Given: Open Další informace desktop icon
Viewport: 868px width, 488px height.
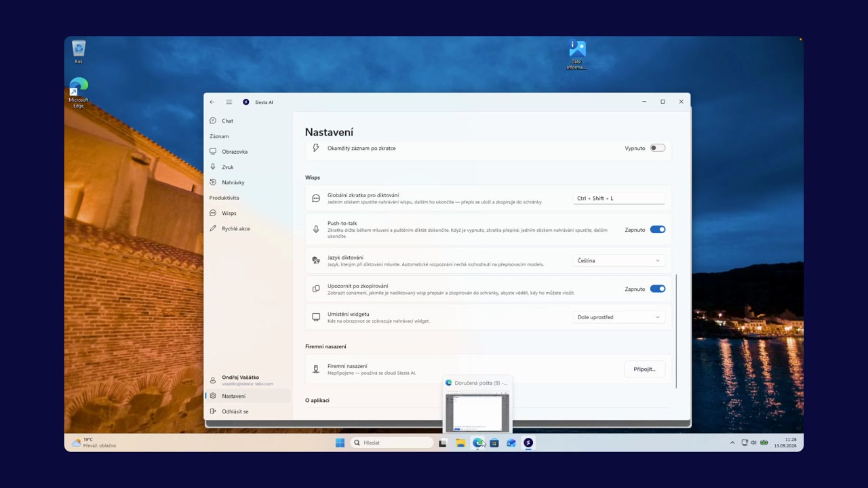Looking at the screenshot, I should click(x=577, y=55).
